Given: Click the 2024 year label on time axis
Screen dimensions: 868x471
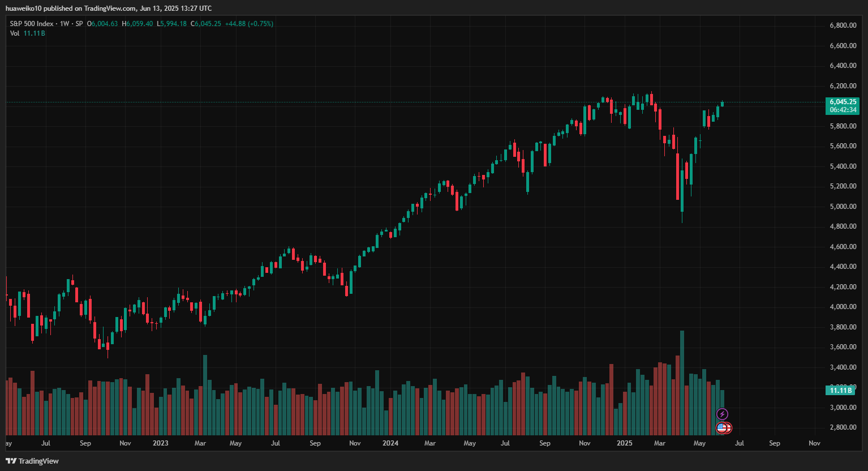Looking at the screenshot, I should (390, 443).
